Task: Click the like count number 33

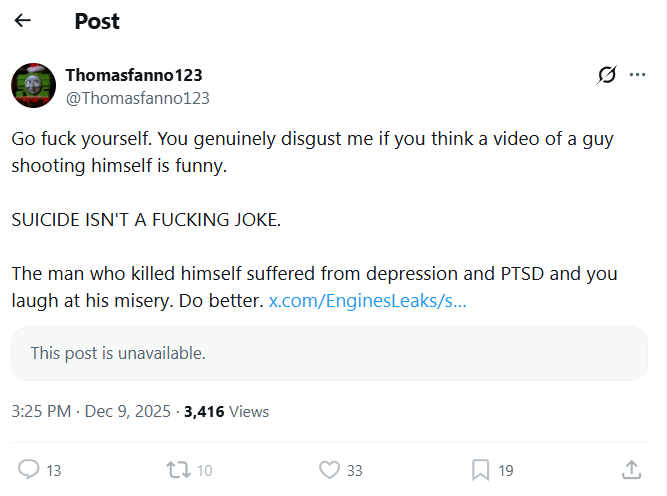Action: tap(354, 470)
